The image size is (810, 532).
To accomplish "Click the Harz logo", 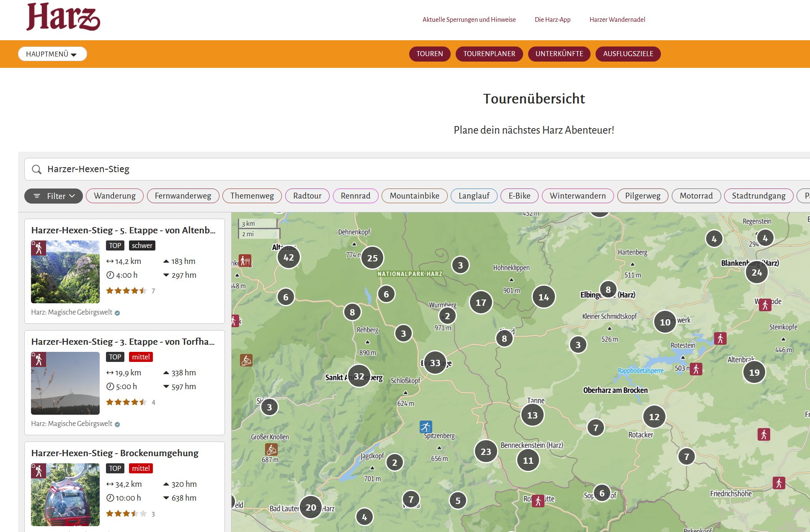I will [63, 17].
